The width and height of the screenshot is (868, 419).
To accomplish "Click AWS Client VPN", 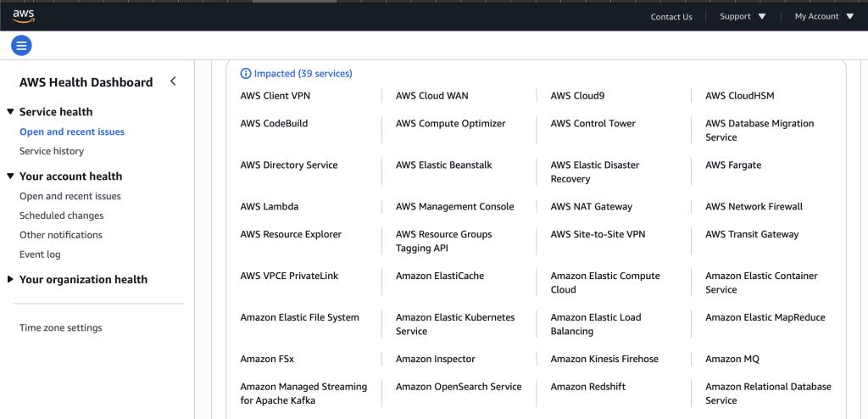I will pos(275,96).
